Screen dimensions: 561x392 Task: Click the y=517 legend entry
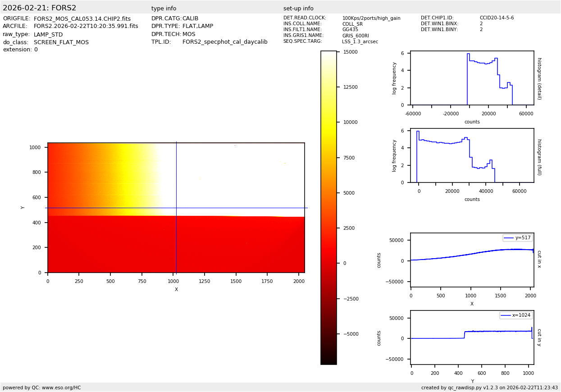tap(518, 238)
